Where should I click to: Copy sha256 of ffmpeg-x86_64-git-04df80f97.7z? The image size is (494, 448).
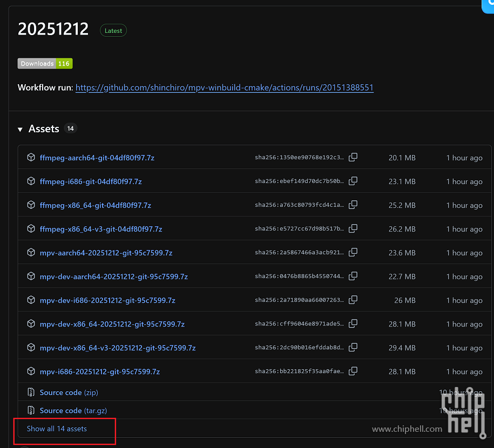(353, 205)
